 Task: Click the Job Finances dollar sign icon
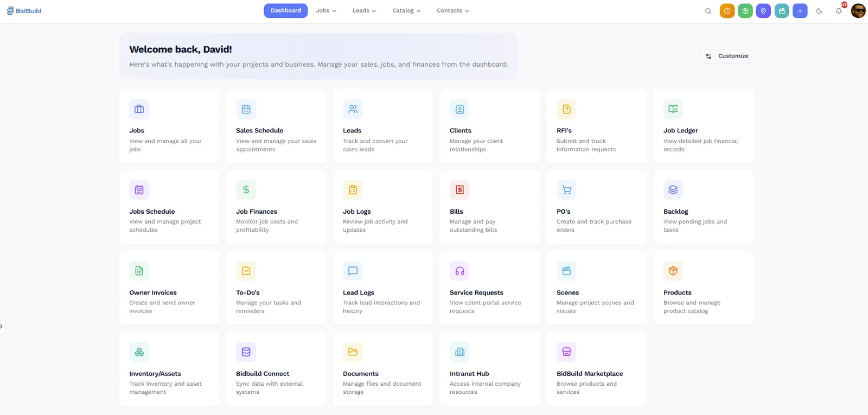(246, 190)
